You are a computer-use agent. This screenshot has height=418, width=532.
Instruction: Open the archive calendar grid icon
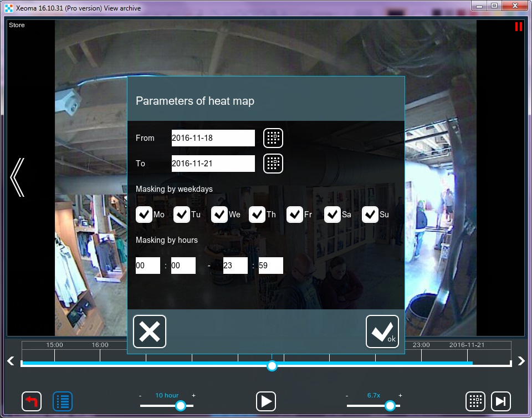point(475,401)
